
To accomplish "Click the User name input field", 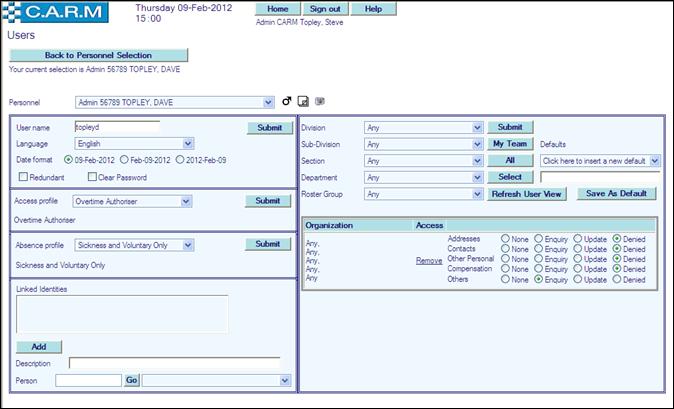I will pos(117,127).
